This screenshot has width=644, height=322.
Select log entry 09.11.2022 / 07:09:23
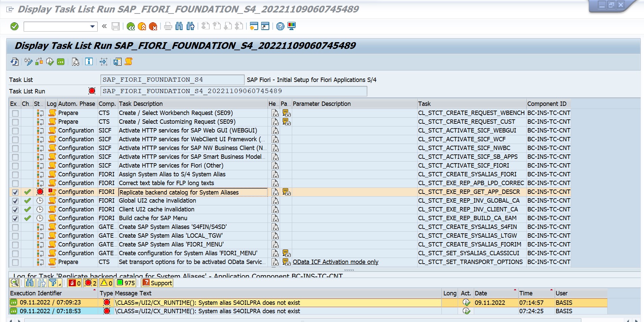click(x=50, y=302)
